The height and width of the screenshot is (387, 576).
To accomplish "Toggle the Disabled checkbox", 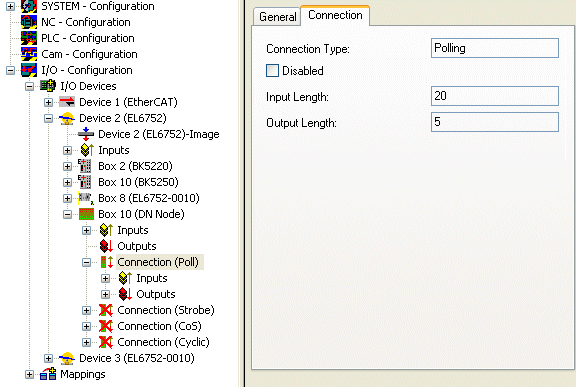I will [272, 70].
